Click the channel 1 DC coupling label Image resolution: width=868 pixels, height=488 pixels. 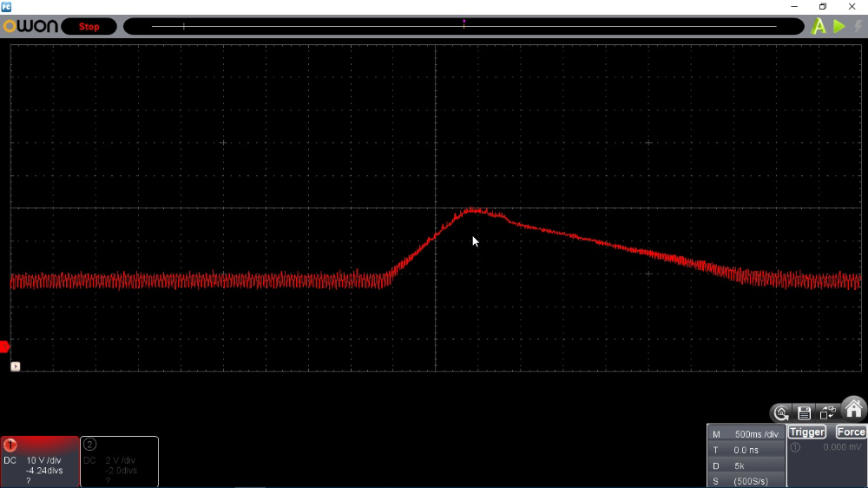[10, 460]
